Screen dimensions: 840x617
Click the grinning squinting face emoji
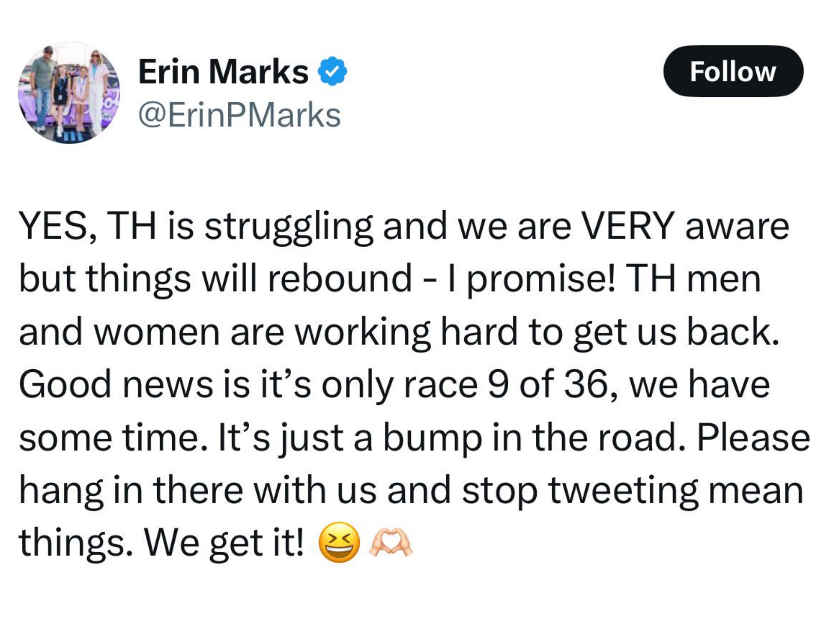pyautogui.click(x=339, y=542)
